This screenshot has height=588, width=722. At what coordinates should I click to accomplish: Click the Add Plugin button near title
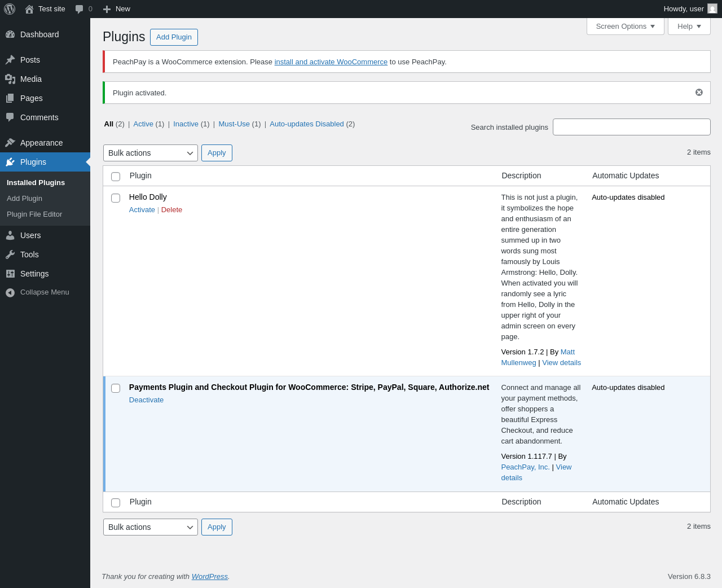174,37
